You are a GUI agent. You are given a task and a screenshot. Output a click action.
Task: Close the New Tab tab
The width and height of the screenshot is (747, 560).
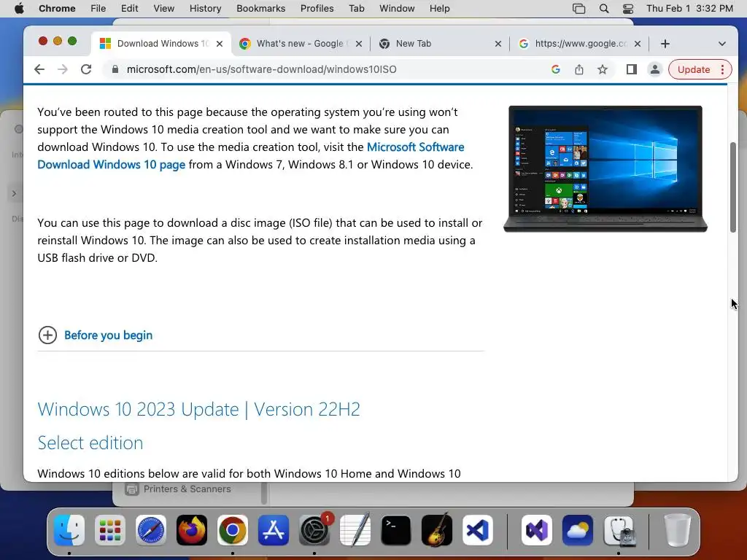pos(498,44)
